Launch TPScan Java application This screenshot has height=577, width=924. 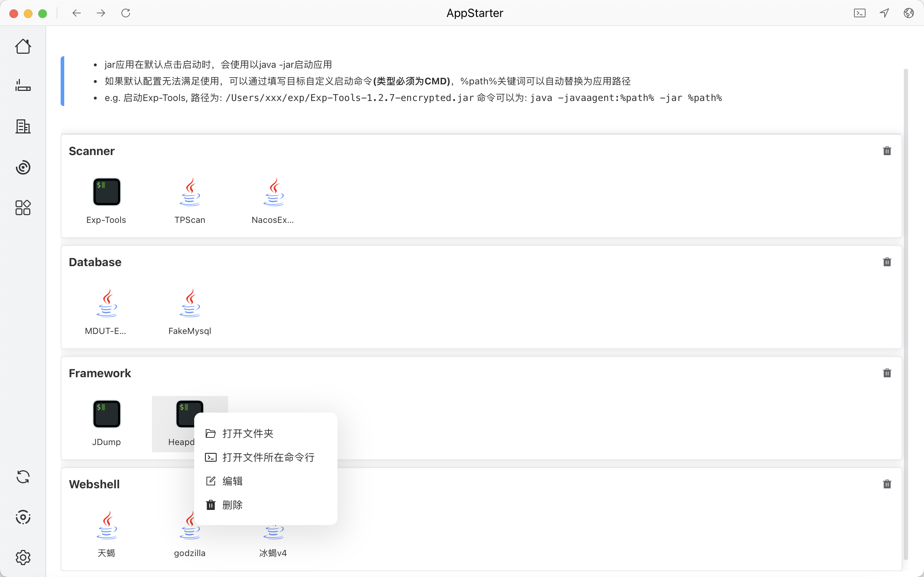coord(190,192)
